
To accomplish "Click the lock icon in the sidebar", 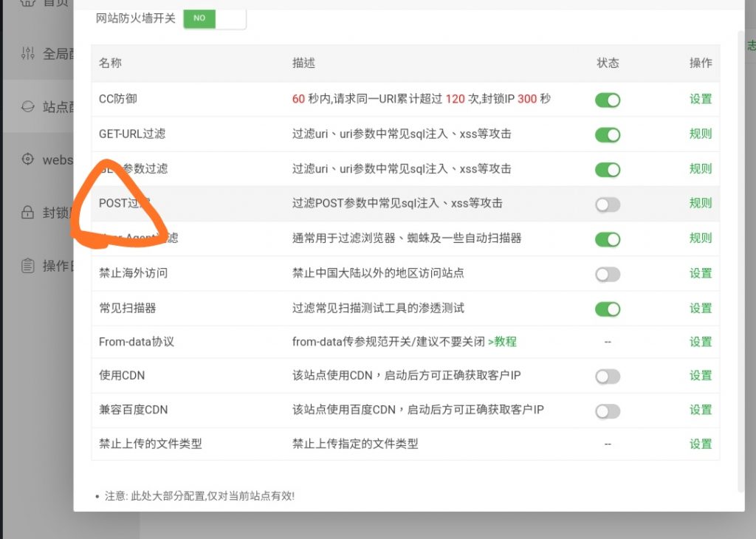I will [28, 213].
